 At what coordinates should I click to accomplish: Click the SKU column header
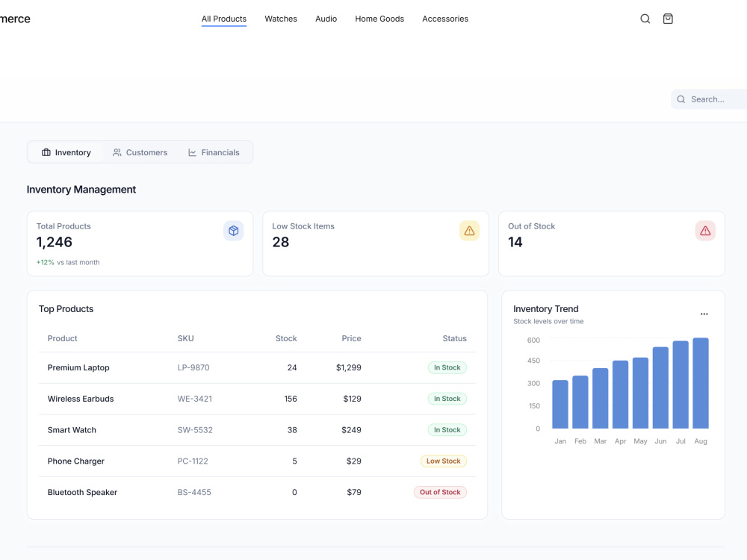[x=186, y=338]
